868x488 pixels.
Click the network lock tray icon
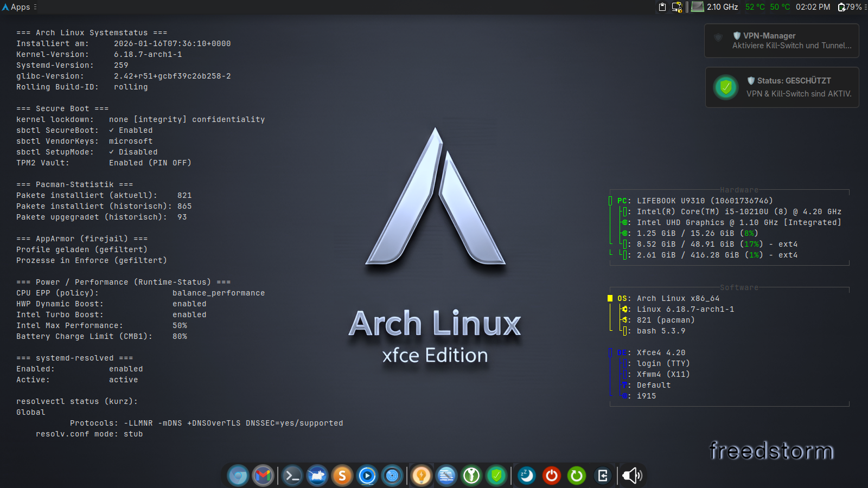click(677, 7)
